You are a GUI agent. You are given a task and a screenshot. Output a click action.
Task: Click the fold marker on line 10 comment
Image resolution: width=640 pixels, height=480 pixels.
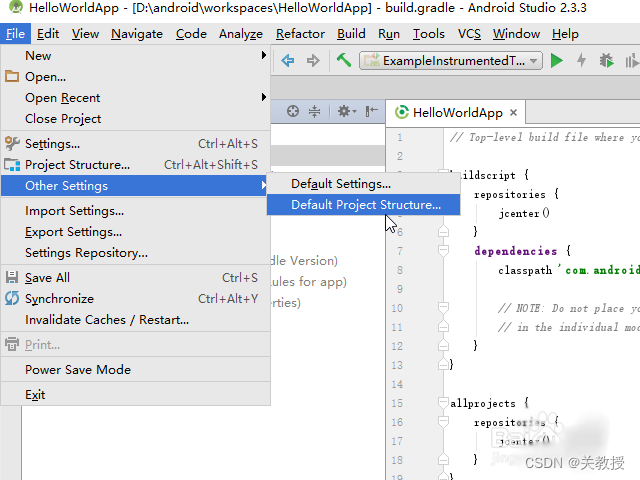coord(443,307)
